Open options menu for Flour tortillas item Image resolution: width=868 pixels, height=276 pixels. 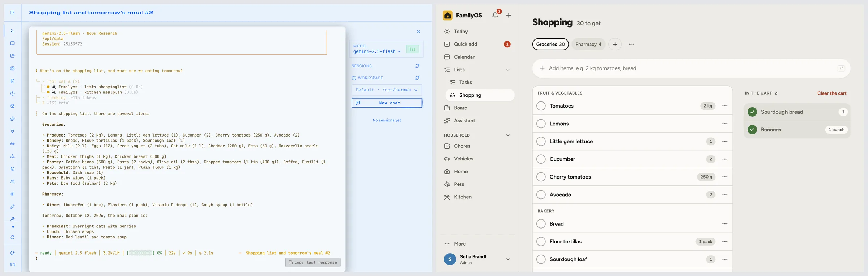725,242
